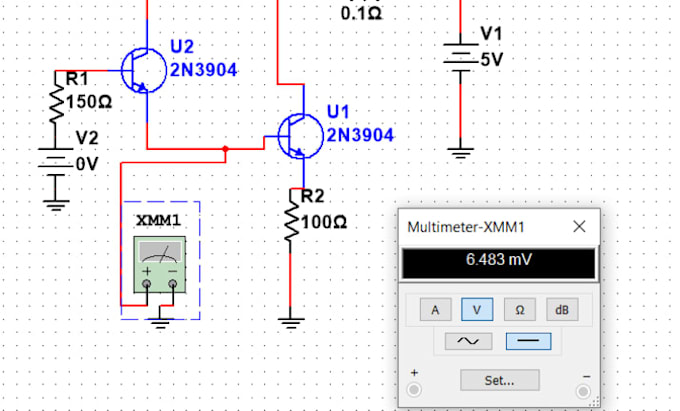Click the R2 label
680x411 pixels.
[313, 196]
